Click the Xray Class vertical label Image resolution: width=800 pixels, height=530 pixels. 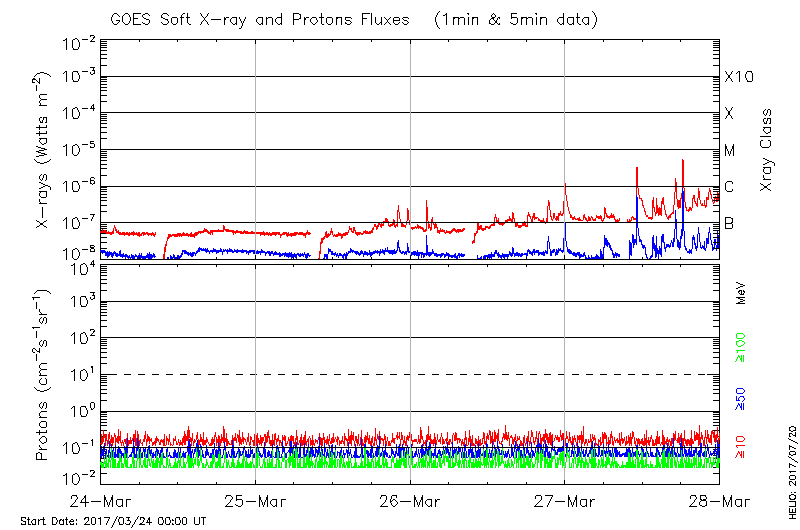pos(767,150)
